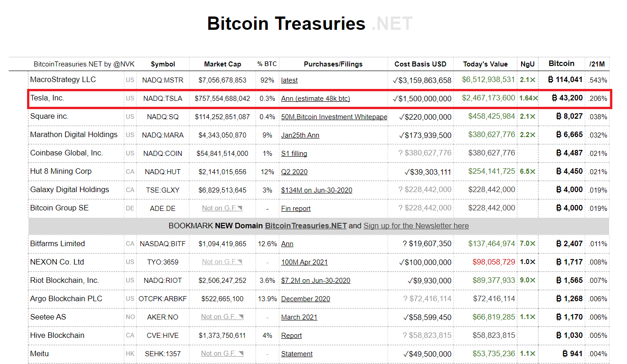The image size is (627, 364).
Task: Open NEXON '100M Apr 2021' link
Action: (x=305, y=262)
